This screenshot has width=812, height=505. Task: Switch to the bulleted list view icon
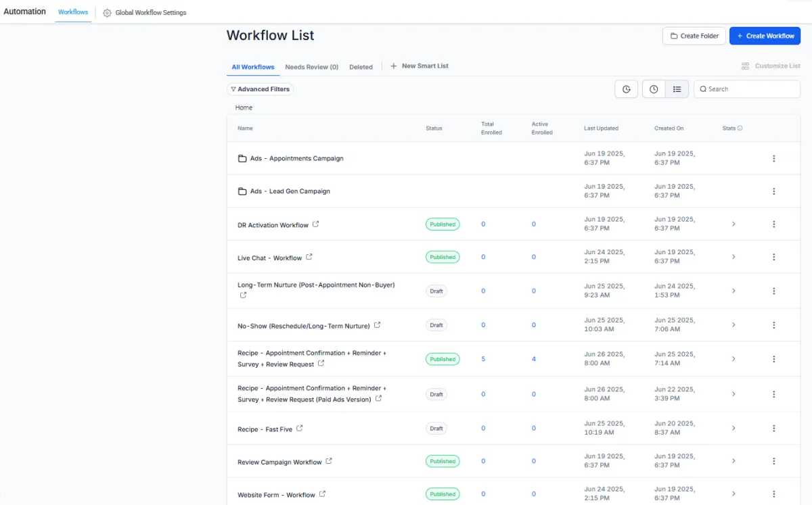point(677,89)
